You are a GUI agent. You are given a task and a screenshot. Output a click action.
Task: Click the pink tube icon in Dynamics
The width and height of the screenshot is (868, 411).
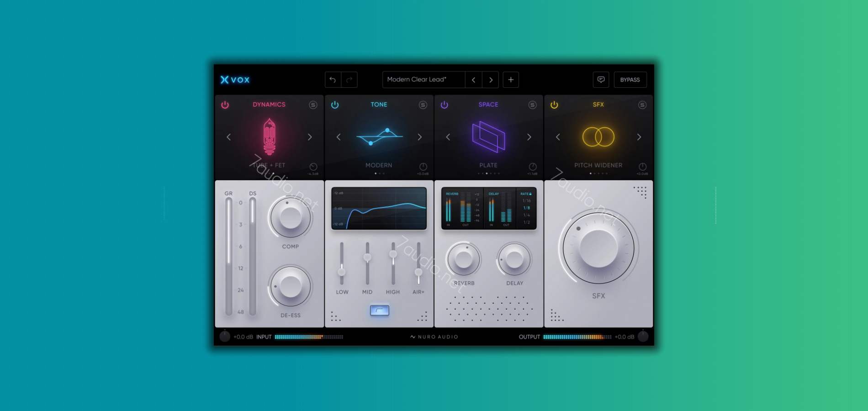pos(270,137)
